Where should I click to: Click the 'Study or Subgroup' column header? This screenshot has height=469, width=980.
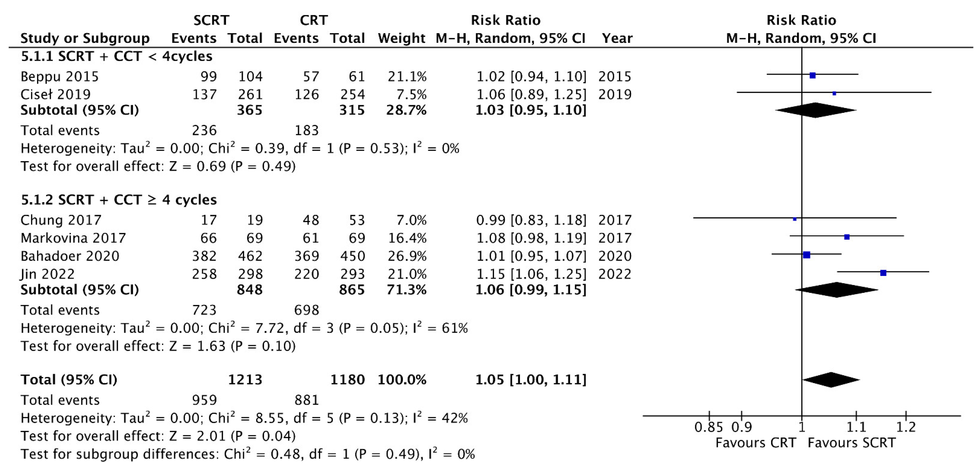point(85,38)
